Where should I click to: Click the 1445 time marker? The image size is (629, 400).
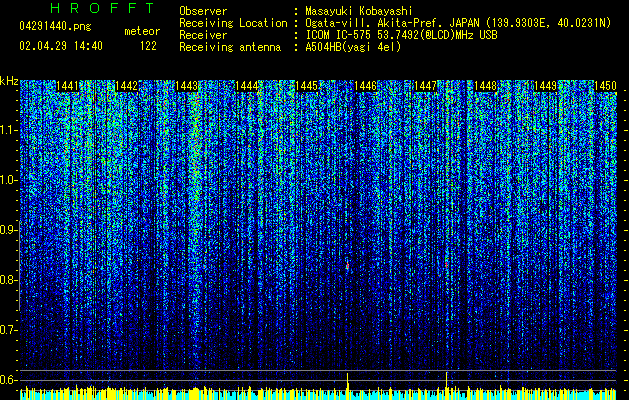pyautogui.click(x=306, y=86)
